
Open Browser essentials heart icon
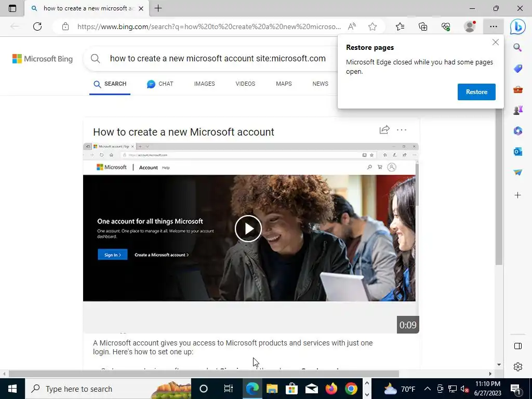click(x=446, y=26)
